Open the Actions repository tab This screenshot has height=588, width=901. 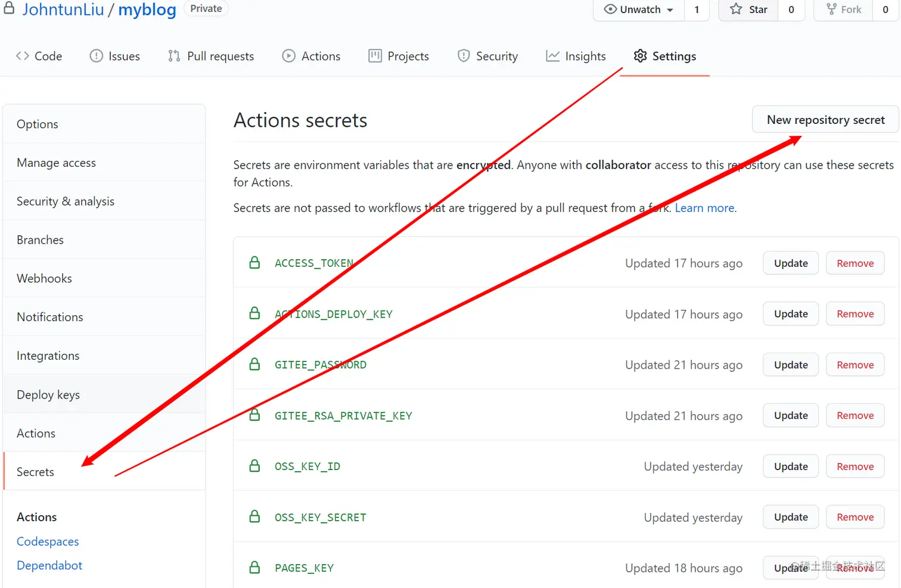coord(311,56)
